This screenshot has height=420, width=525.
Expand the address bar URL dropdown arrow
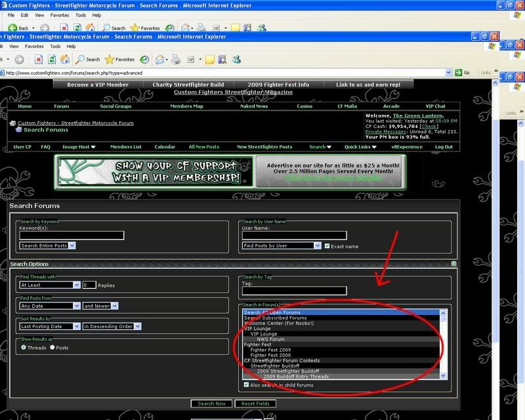[449, 73]
